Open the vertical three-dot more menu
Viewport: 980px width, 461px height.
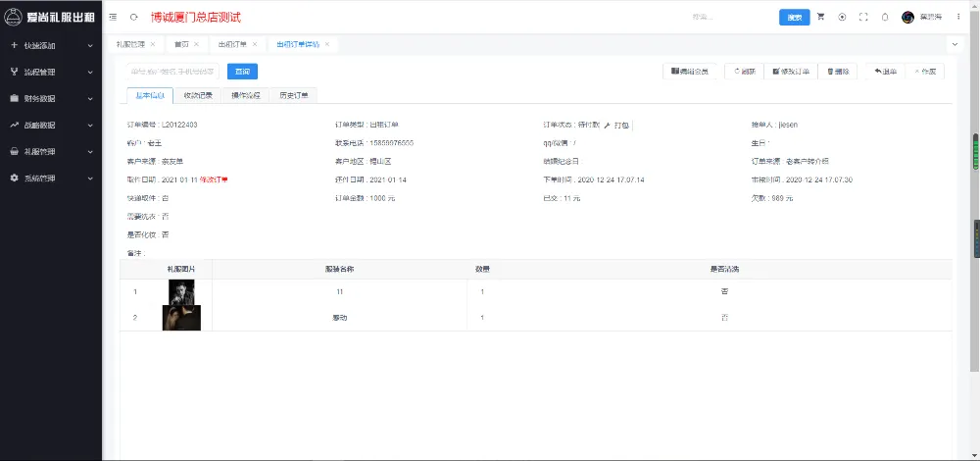(958, 18)
